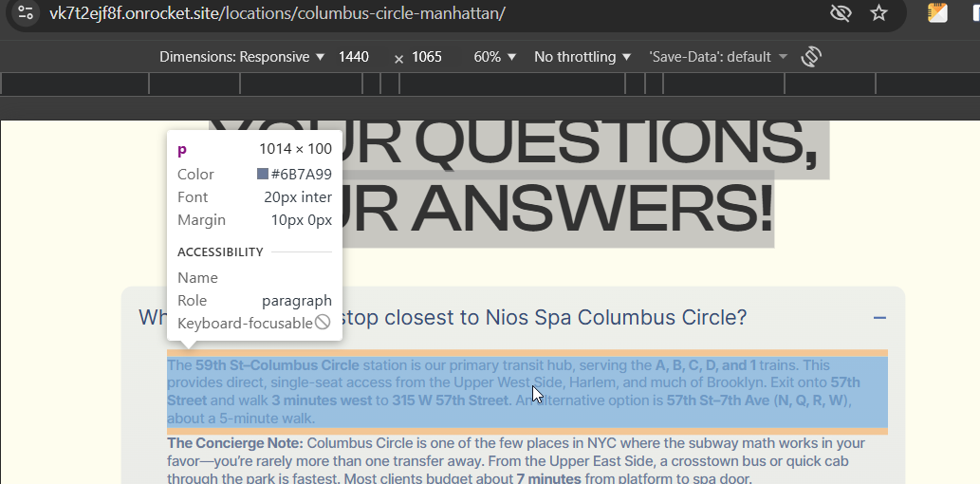Rotate the viewport using the rotate icon

coord(810,57)
